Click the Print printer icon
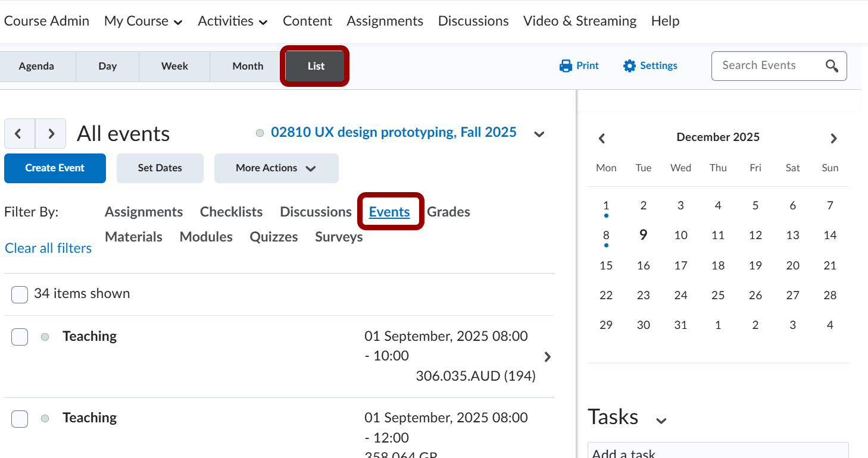 [x=565, y=66]
